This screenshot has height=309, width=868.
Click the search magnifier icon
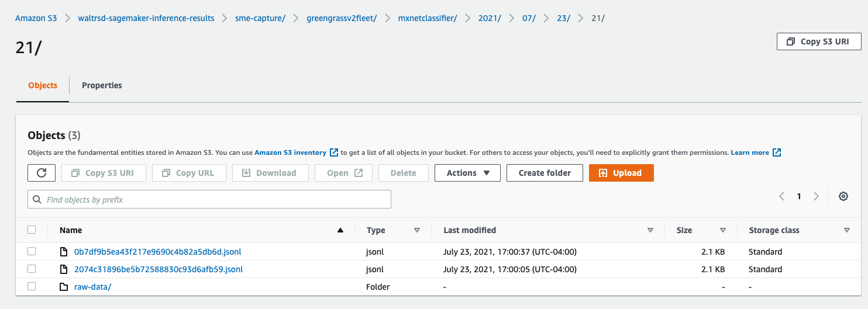[x=37, y=200]
